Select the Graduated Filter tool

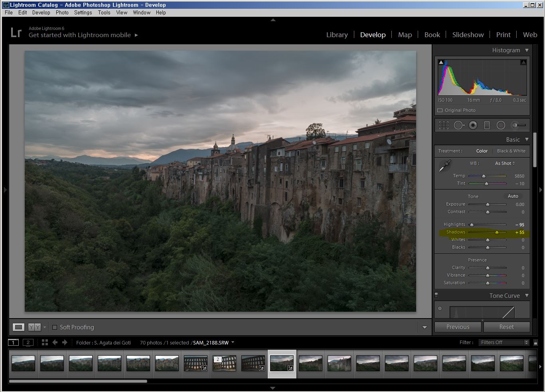(x=487, y=125)
